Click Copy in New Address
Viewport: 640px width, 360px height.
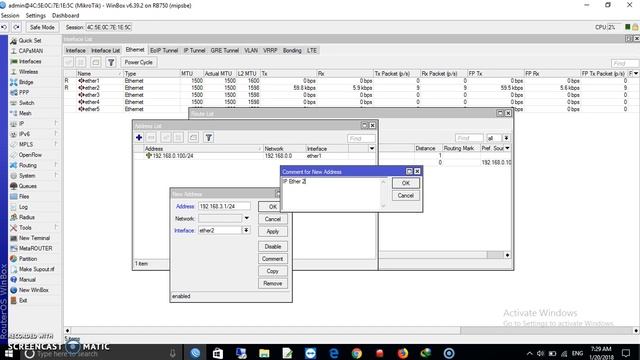[x=273, y=271]
